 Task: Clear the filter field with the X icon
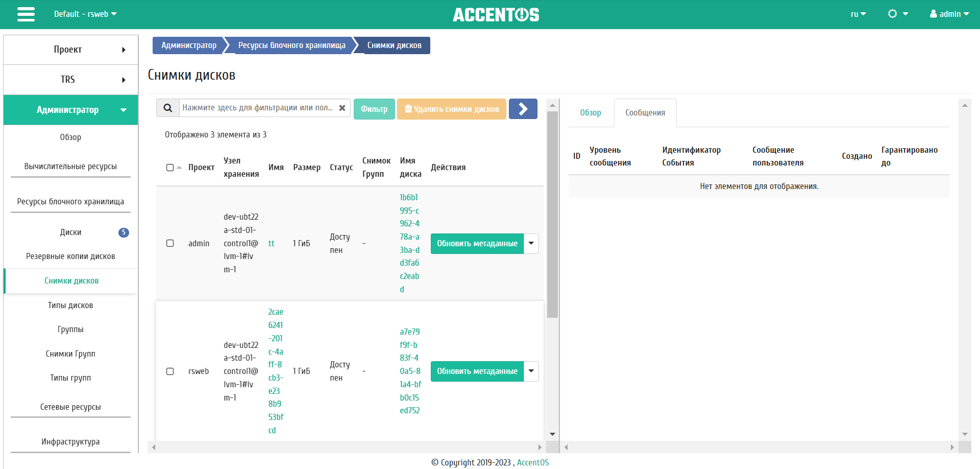[342, 108]
